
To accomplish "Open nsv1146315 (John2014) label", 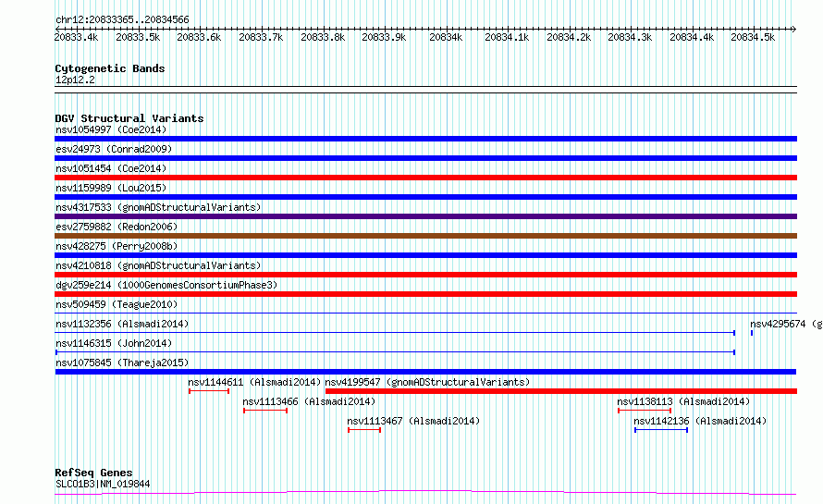I will (x=114, y=343).
